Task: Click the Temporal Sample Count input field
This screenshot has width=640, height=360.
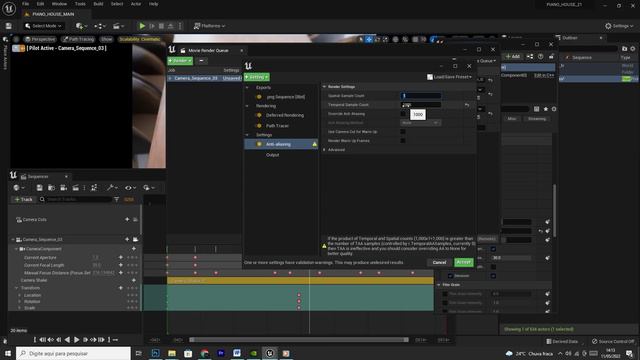Action: coord(421,104)
